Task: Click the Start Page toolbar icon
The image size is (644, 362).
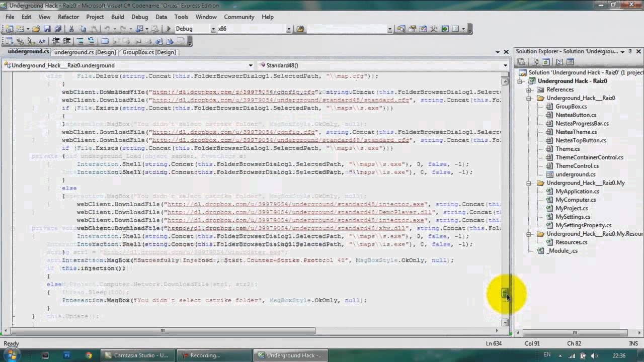Action: (x=445, y=29)
